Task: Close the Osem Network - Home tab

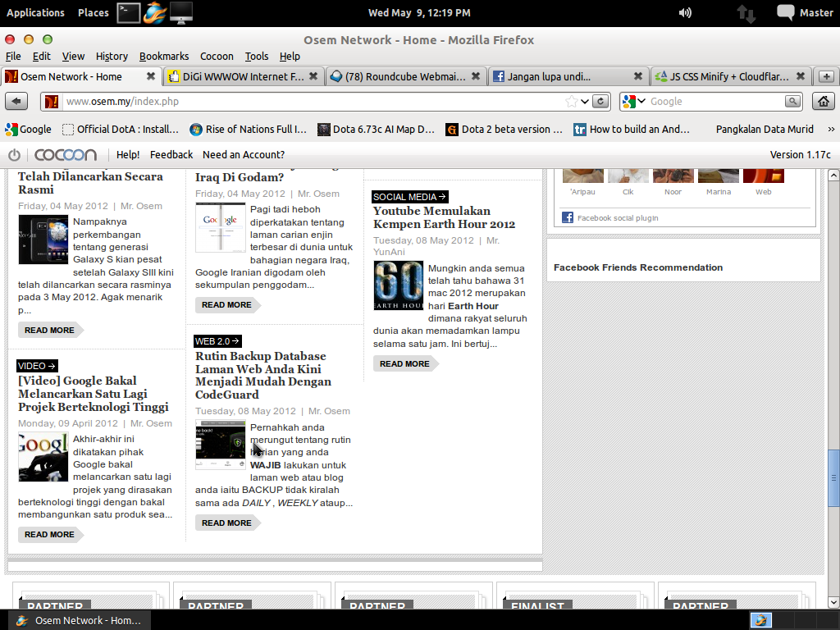Action: click(151, 76)
